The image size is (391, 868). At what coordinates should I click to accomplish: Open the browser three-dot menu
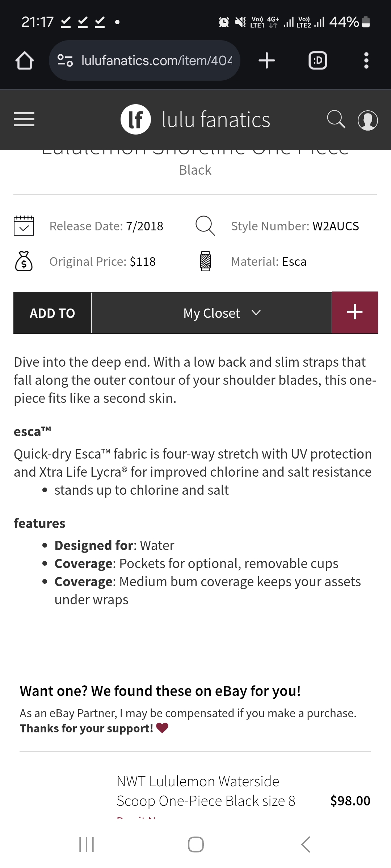coord(366,60)
